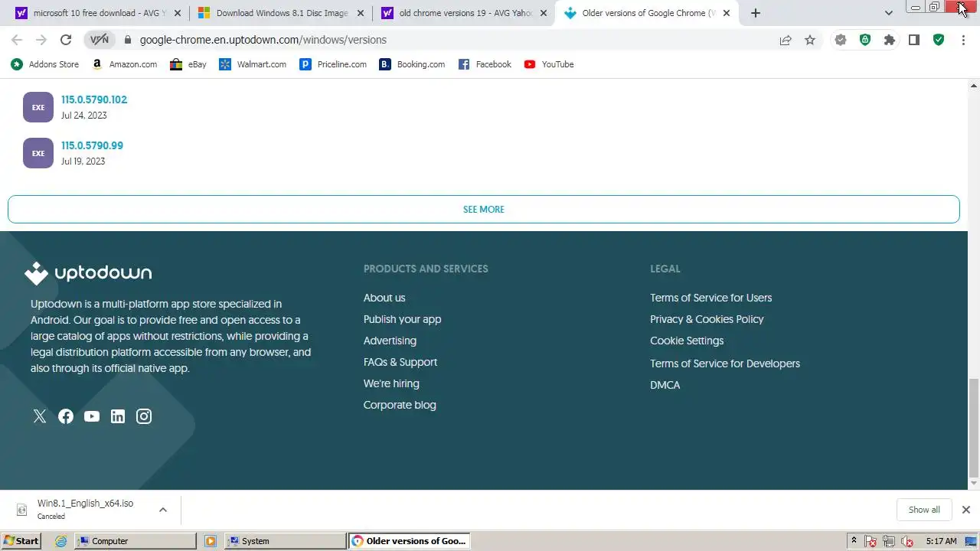980x551 pixels.
Task: Click the share page icon
Action: click(x=786, y=40)
